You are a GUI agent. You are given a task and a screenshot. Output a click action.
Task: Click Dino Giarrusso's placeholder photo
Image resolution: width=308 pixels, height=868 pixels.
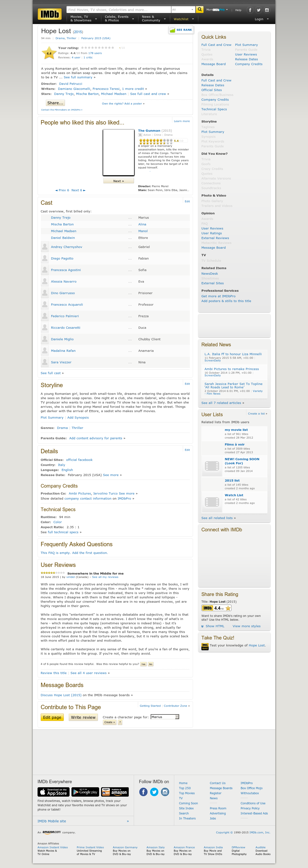[x=45, y=293]
